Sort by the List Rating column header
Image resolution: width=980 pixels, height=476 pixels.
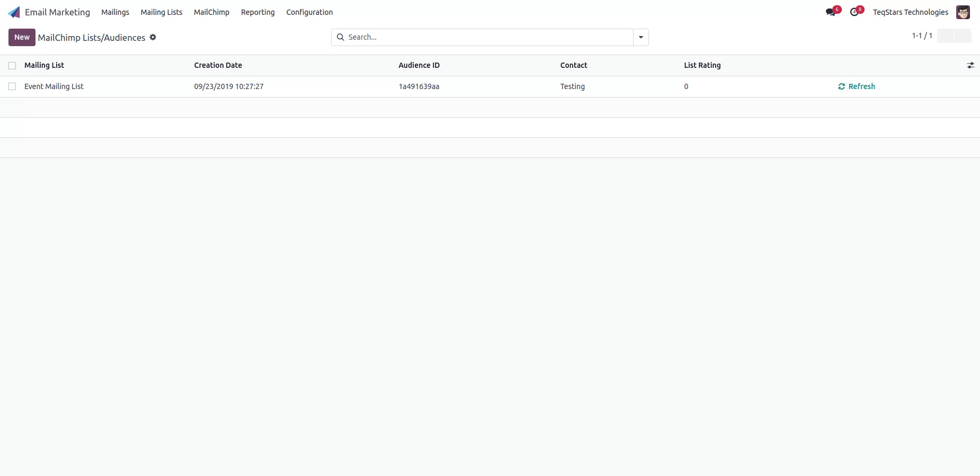click(702, 65)
